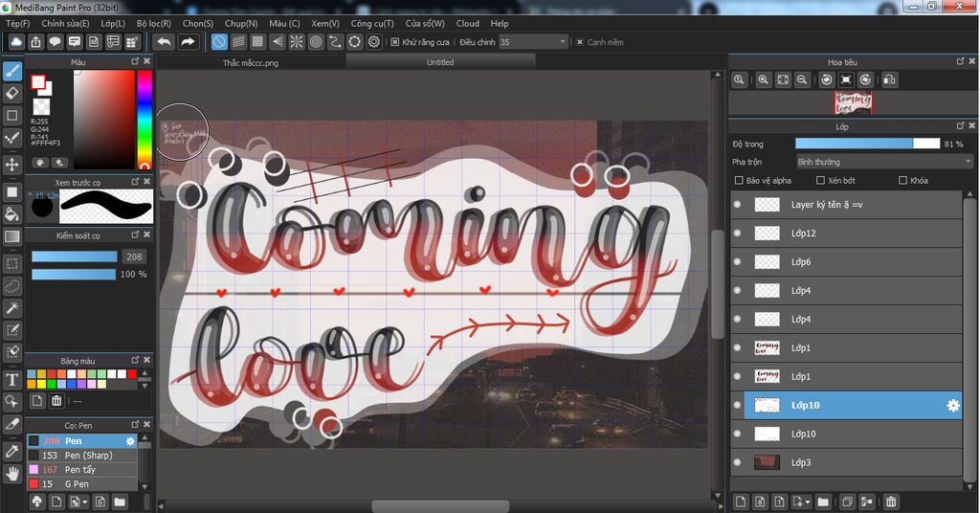Select the Eyedropper tool

tap(12, 451)
